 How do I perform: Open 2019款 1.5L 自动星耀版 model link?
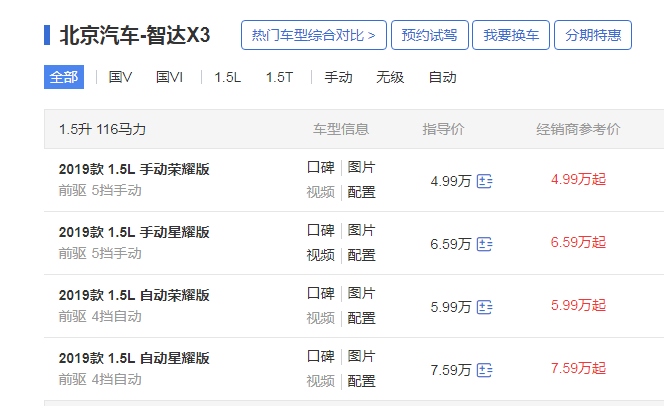[x=134, y=359]
